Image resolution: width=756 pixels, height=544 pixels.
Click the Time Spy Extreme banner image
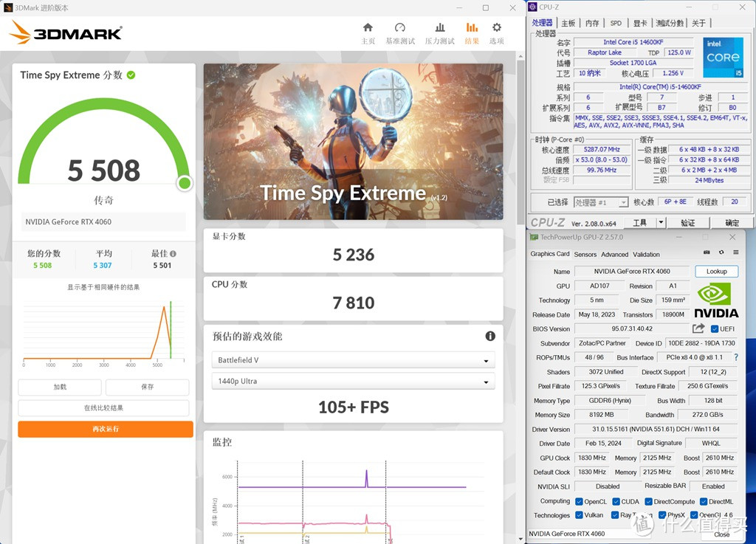(353, 142)
